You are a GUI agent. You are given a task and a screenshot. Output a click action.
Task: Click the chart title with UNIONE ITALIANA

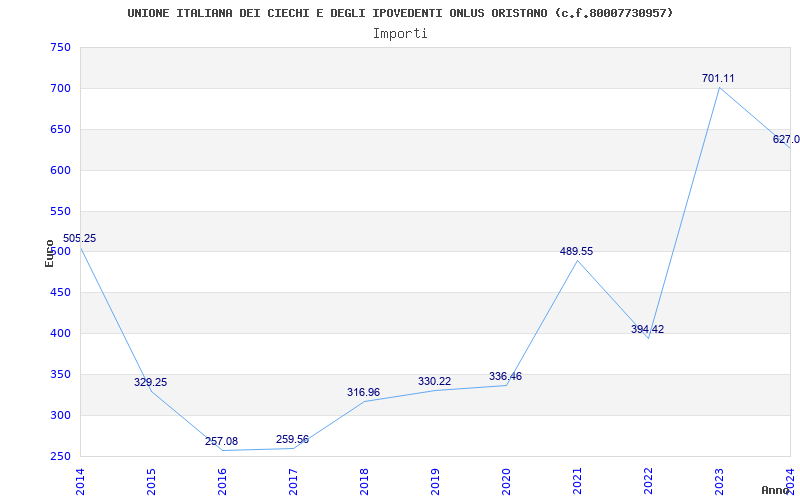point(400,13)
